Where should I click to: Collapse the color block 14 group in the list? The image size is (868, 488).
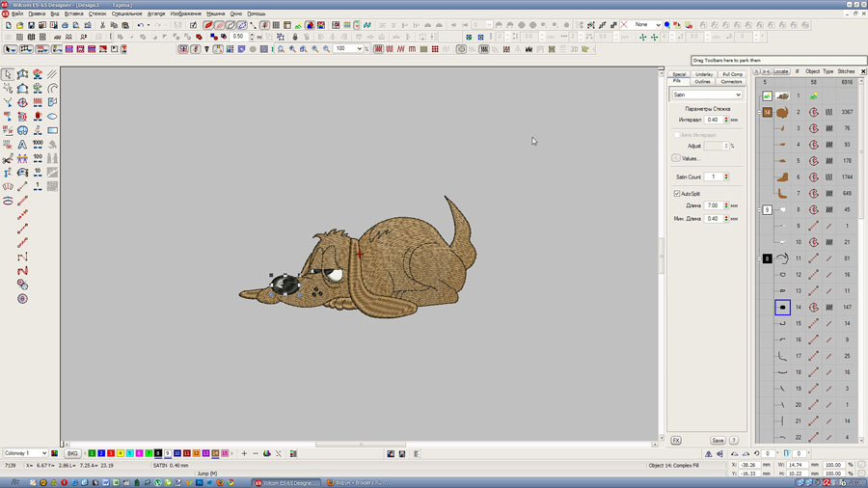759,112
